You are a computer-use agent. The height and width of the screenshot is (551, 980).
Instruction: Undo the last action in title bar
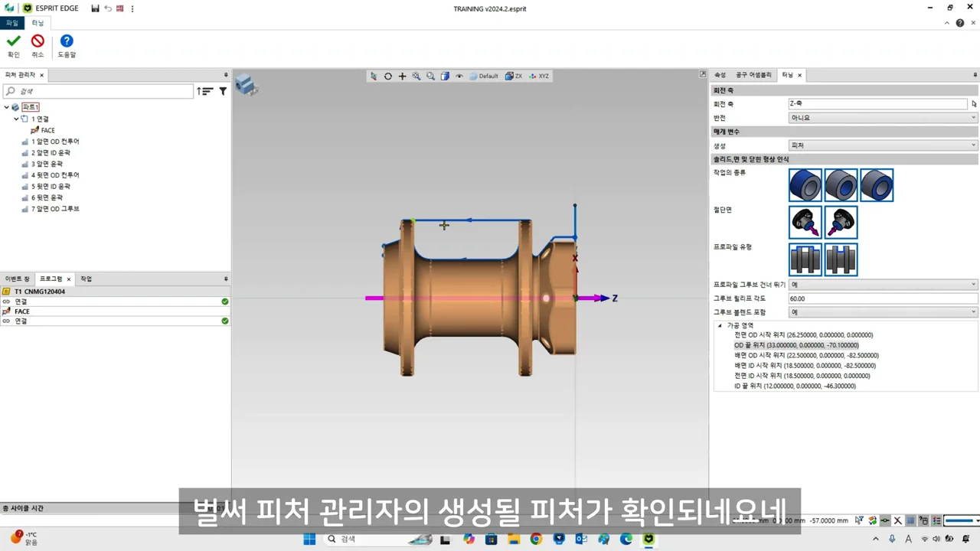click(x=108, y=8)
